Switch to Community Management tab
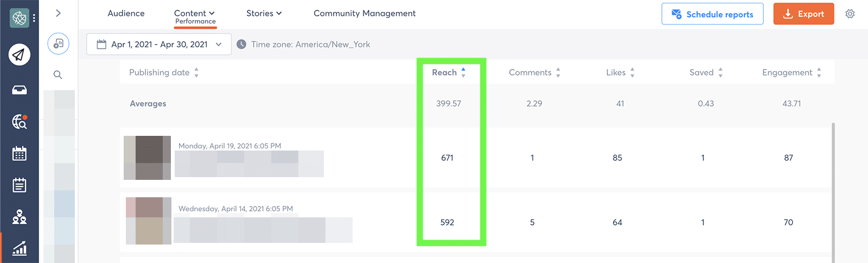This screenshot has height=263, width=868. pyautogui.click(x=365, y=14)
